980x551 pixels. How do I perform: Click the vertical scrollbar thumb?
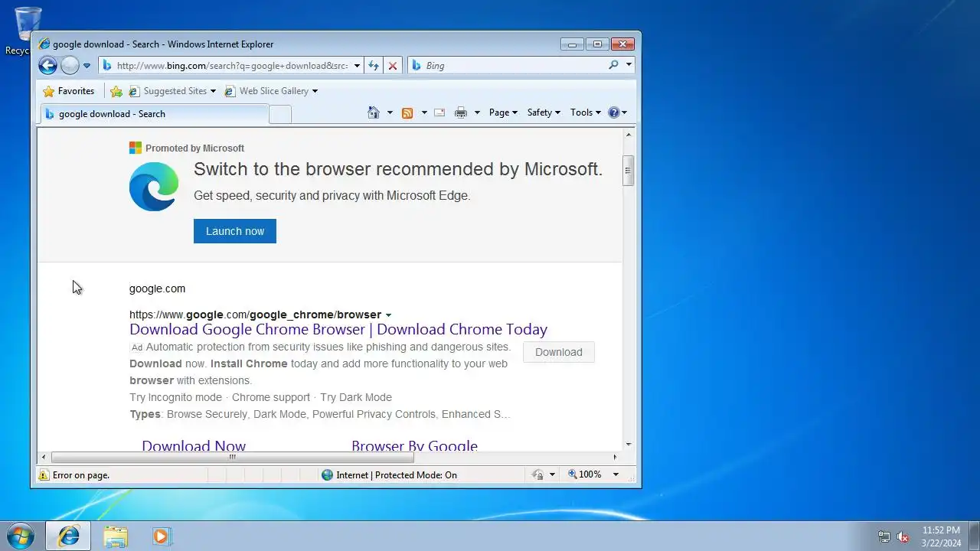point(629,171)
